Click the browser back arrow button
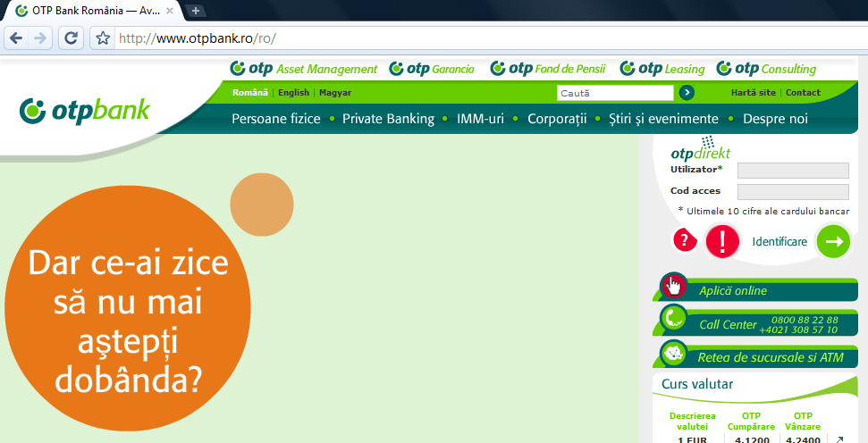The height and width of the screenshot is (443, 868). click(16, 38)
